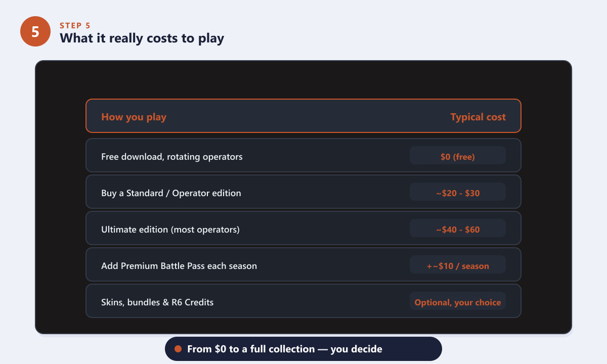607x364 pixels.
Task: Click the '$0 (free)' price badge
Action: click(x=458, y=156)
